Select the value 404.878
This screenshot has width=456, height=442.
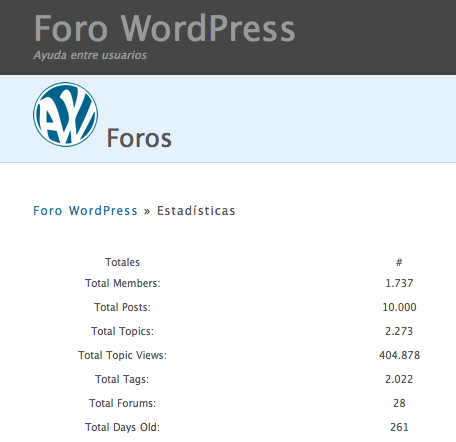tap(399, 355)
